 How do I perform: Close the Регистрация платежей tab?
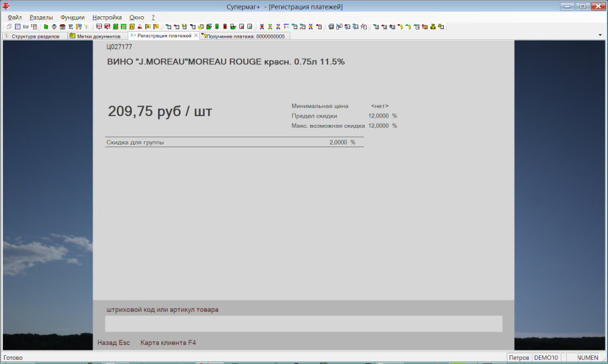point(196,35)
